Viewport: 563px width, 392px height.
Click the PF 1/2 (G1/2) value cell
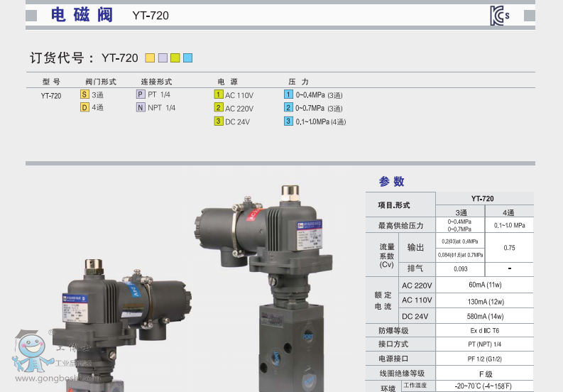(485, 359)
